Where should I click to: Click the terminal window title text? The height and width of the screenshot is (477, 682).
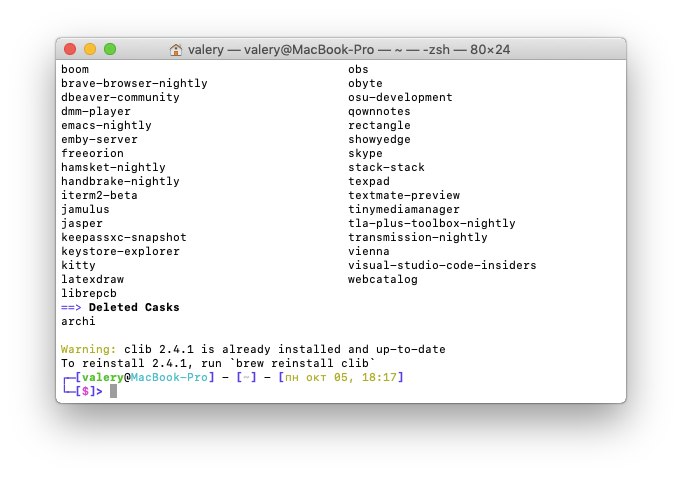[349, 50]
